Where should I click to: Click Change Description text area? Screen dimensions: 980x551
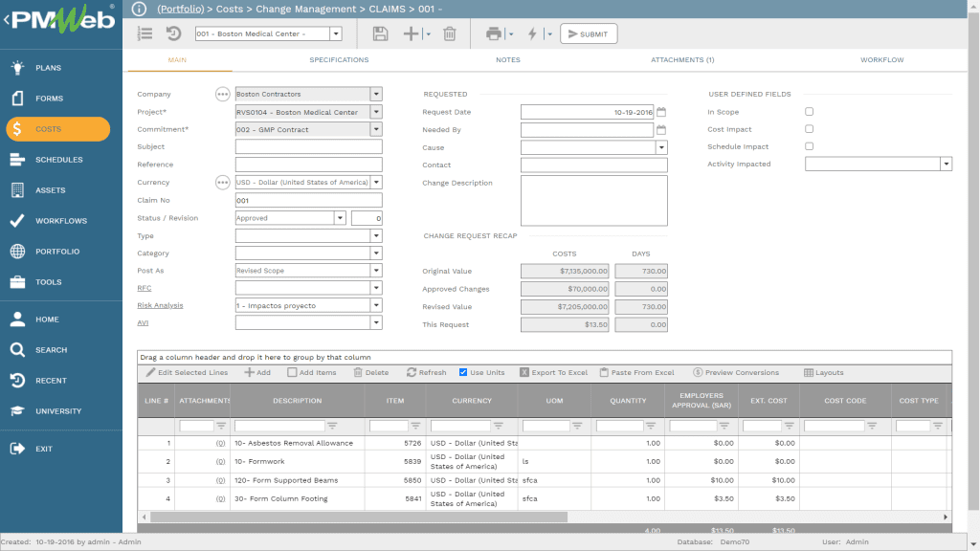(x=593, y=201)
